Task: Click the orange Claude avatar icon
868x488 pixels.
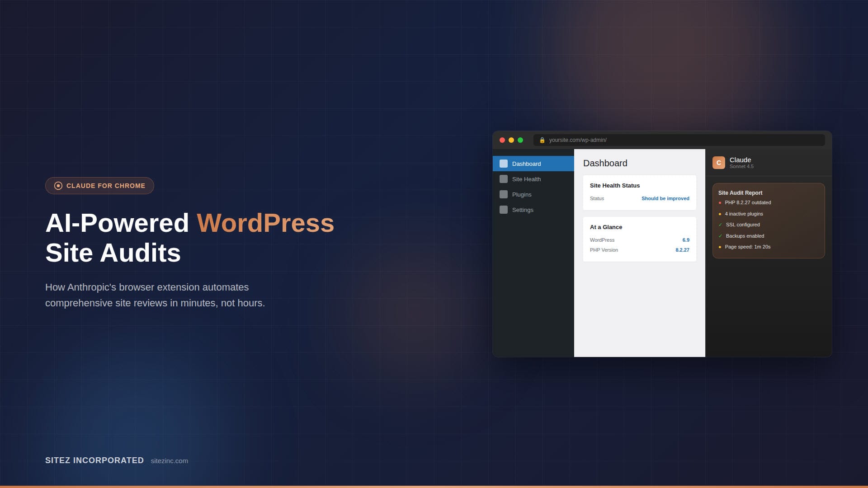Action: click(x=719, y=163)
